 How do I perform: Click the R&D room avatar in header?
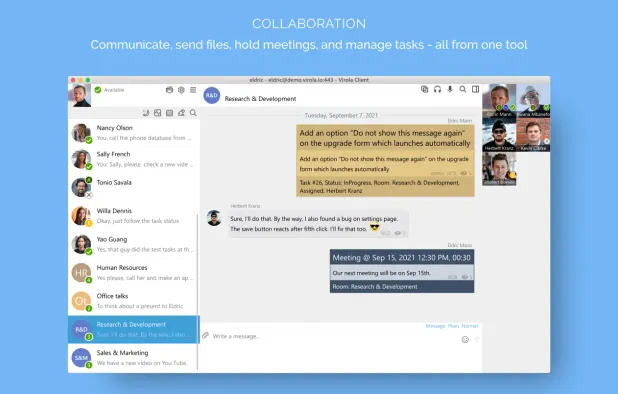click(x=212, y=95)
